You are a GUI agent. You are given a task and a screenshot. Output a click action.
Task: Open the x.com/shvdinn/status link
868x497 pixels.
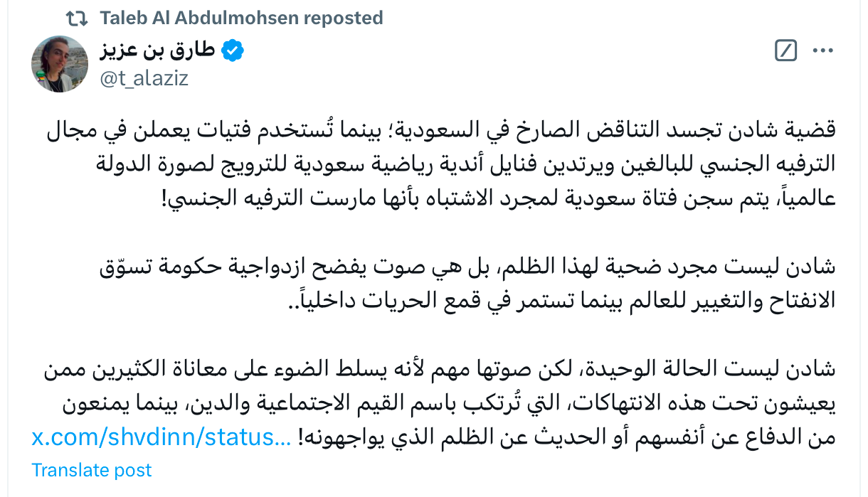click(161, 437)
